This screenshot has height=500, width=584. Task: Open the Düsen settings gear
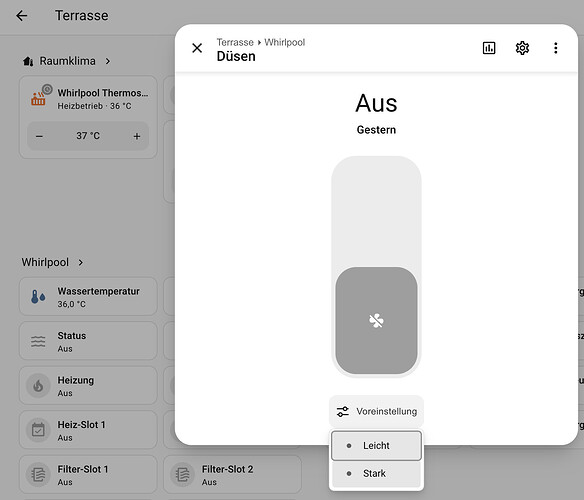[522, 48]
